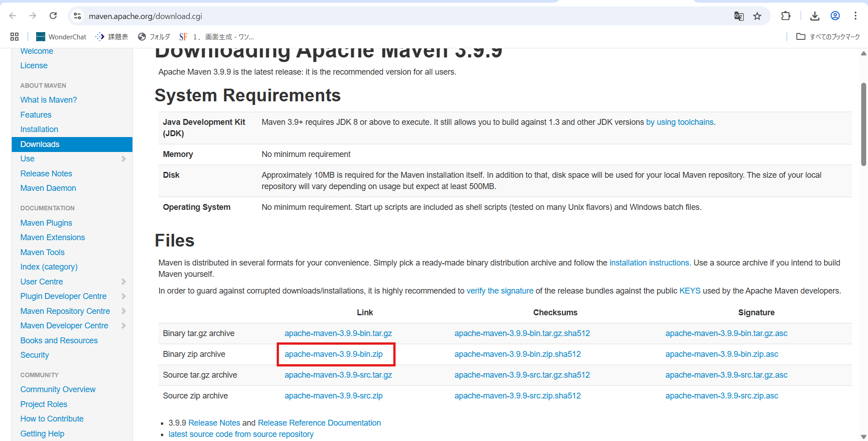Open apache-maven-3.9.9-bin.tar.gz.asc signature
The width and height of the screenshot is (868, 441).
coord(726,333)
